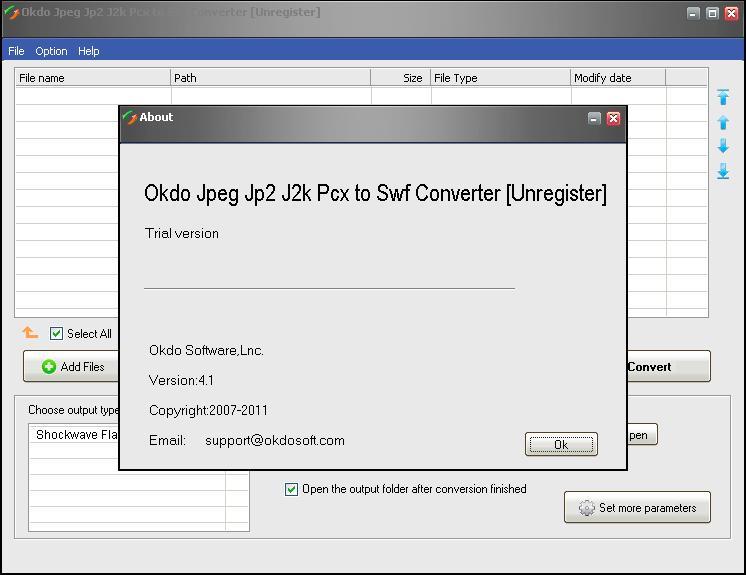Sort by Path column header
This screenshot has height=575, width=746.
(270, 78)
